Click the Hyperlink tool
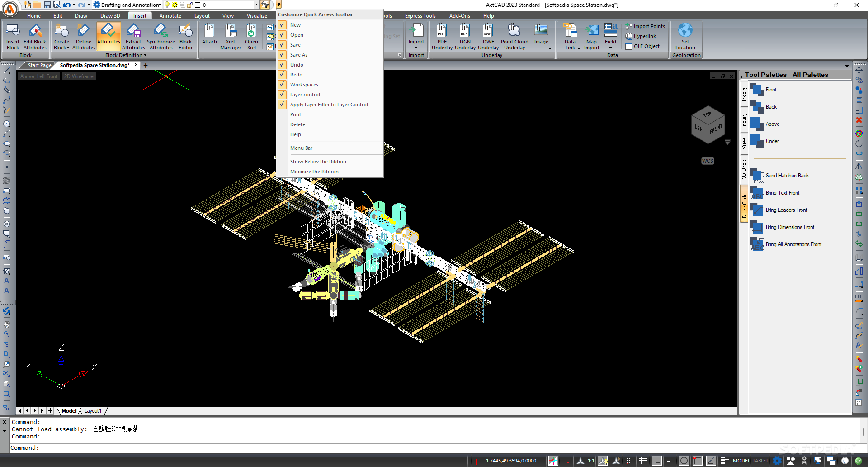 (641, 36)
